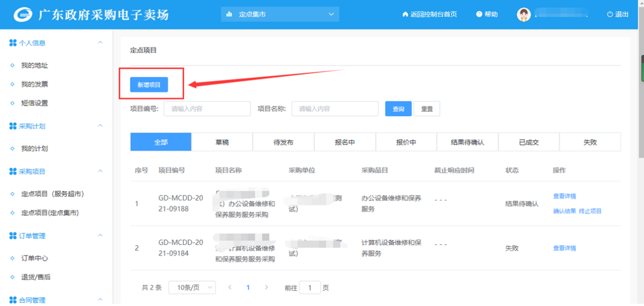
Task: Click the 帮助 question mark icon
Action: click(479, 15)
